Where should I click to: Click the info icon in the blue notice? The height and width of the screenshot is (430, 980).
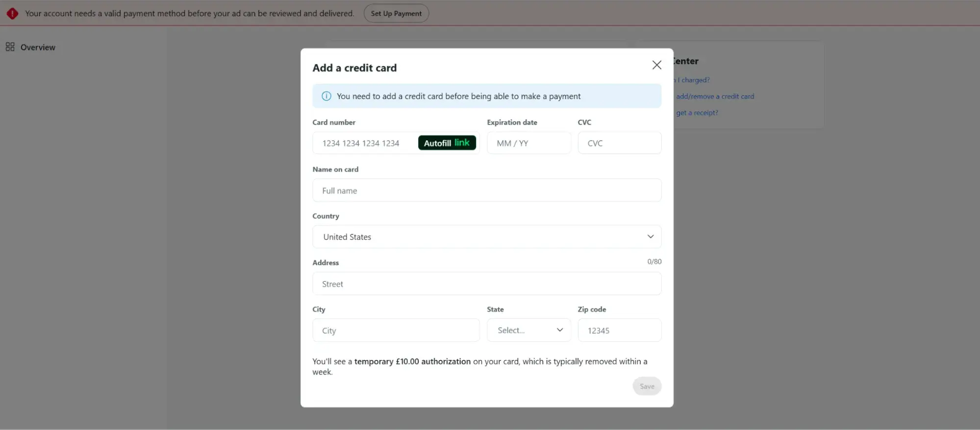point(326,96)
